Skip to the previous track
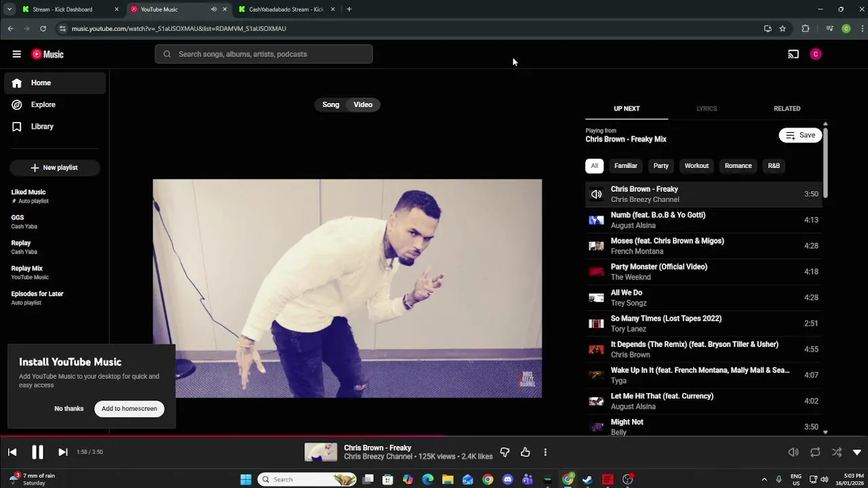Screen dimensions: 868x488 coord(12,452)
